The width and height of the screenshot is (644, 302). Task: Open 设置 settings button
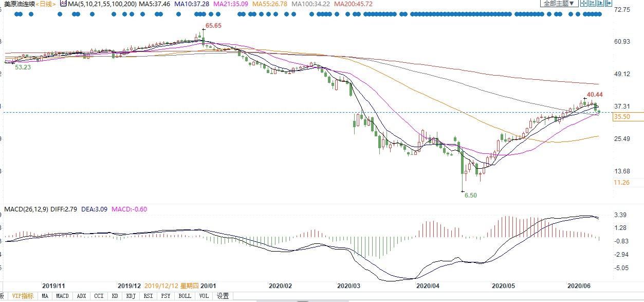(x=223, y=296)
